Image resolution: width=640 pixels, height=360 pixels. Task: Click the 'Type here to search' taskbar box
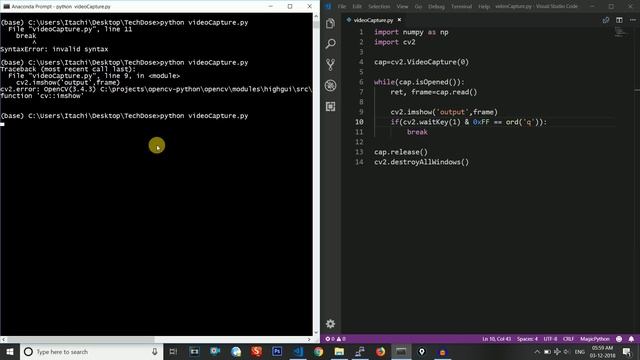click(x=91, y=351)
